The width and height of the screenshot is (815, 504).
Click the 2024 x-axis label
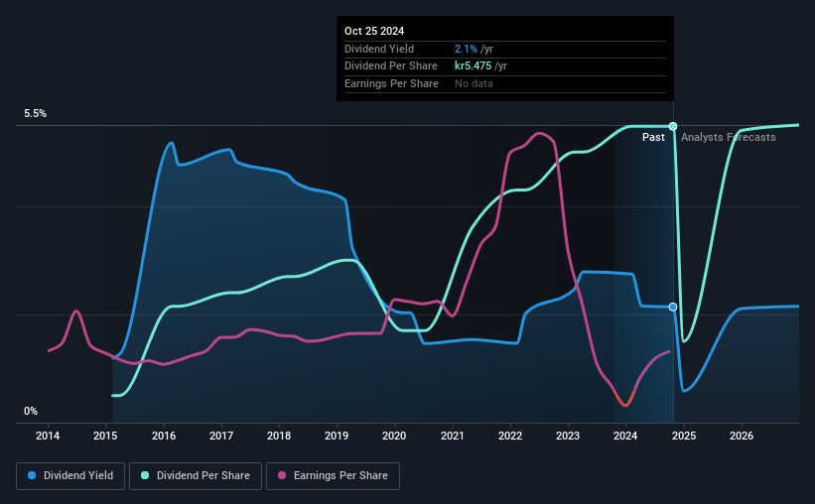(x=625, y=436)
